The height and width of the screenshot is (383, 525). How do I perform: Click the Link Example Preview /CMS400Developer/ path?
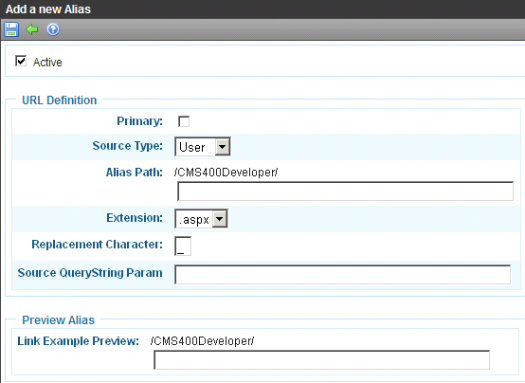point(202,341)
